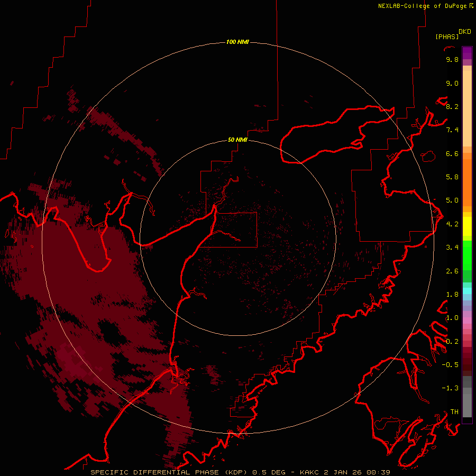Viewport: 476px width, 476px height.
Task: Select the 9.8 value on color scale
Action: coord(452,59)
